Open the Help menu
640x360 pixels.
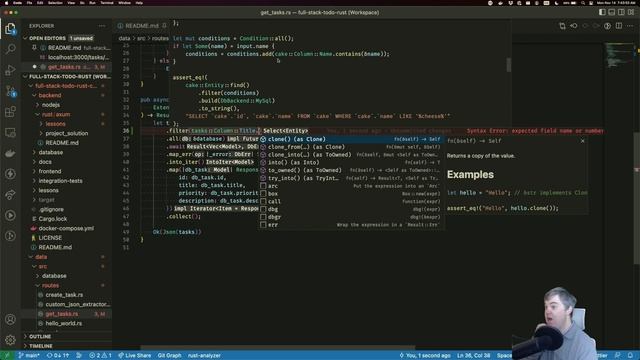139,3
